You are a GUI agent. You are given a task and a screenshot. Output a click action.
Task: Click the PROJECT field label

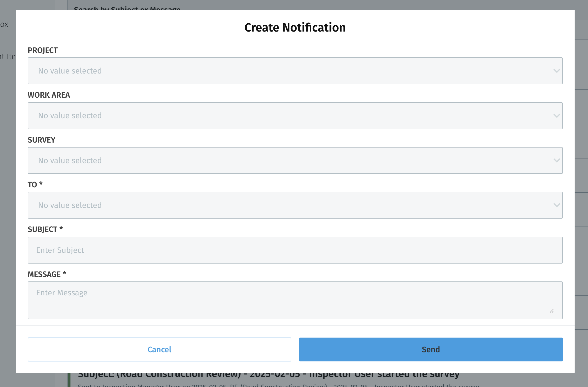tap(43, 50)
